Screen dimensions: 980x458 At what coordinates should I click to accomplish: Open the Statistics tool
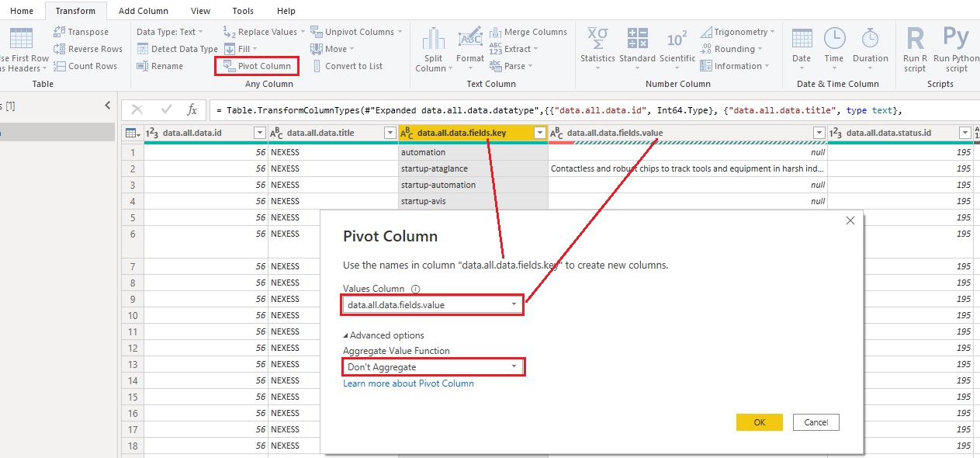597,50
